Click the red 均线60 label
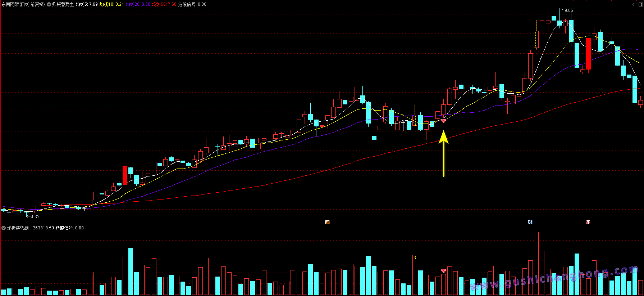Image resolution: width=644 pixels, height=296 pixels. click(x=164, y=4)
